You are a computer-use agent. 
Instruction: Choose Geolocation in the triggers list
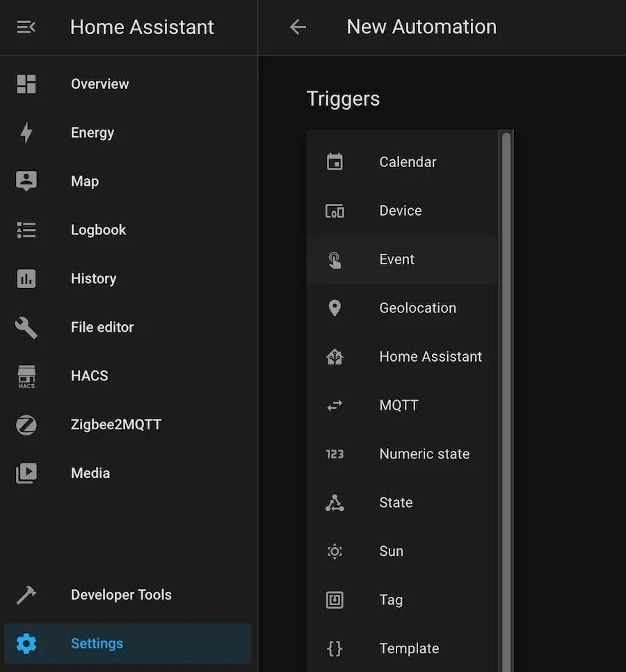[417, 308]
